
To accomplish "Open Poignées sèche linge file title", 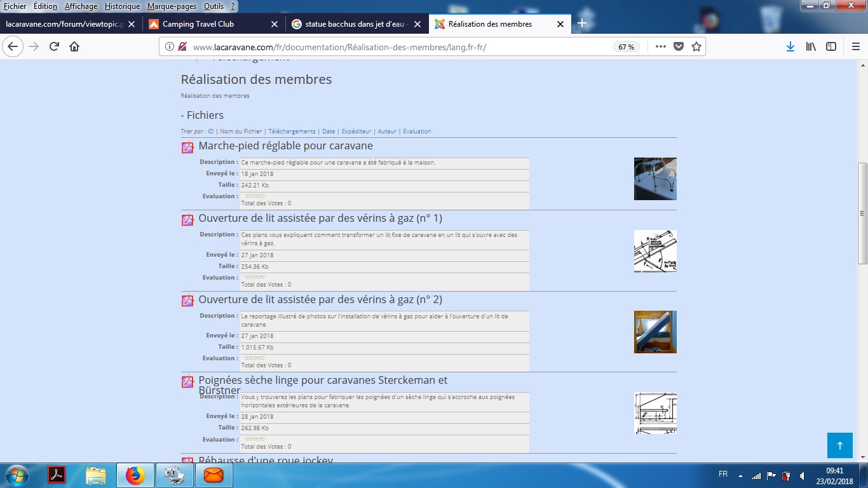I will pyautogui.click(x=323, y=381).
